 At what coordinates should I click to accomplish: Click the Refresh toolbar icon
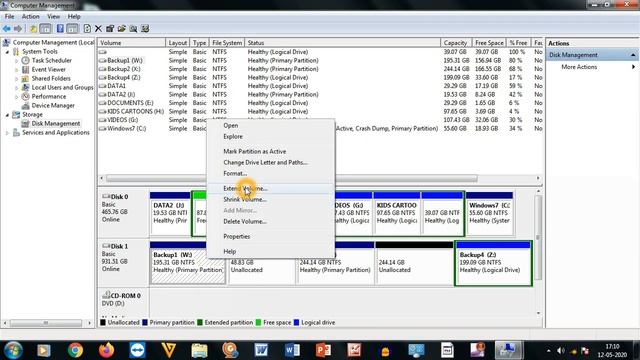[87, 29]
